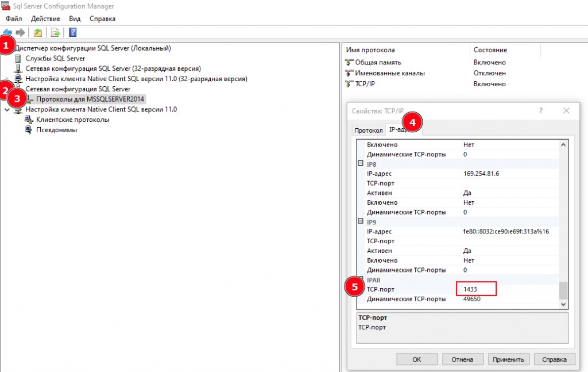Open help via the toolbar question mark icon
The width and height of the screenshot is (588, 372).
[x=73, y=33]
